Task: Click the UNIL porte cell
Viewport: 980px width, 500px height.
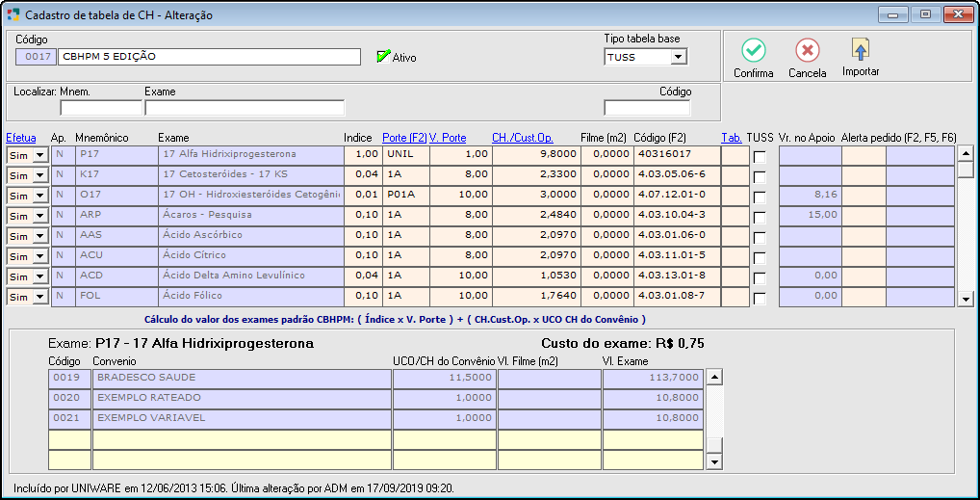Action: click(405, 155)
